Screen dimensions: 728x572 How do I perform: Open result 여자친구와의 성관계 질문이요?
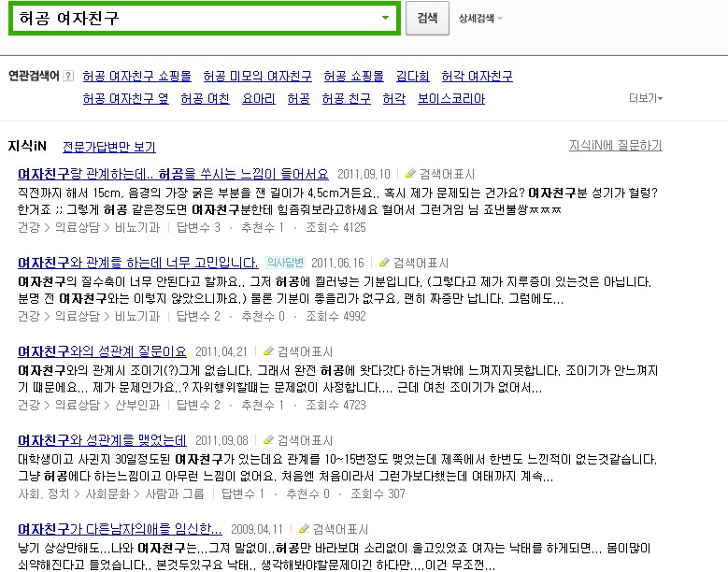[x=102, y=351]
